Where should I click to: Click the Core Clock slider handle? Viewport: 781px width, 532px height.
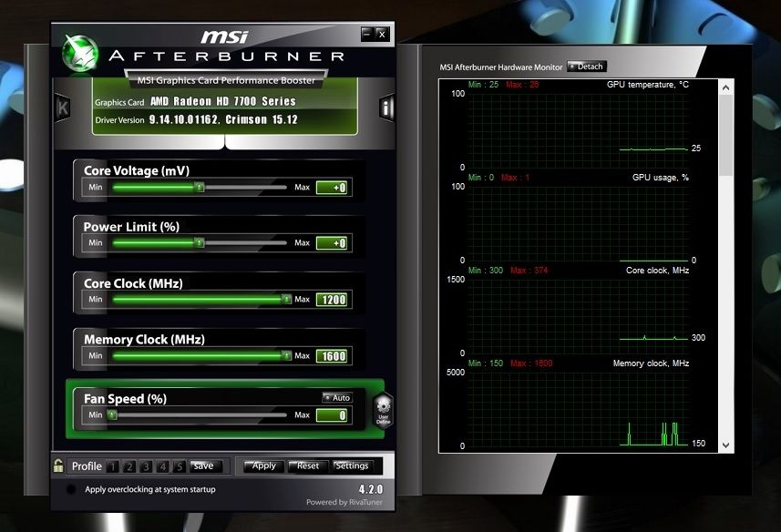click(x=286, y=299)
